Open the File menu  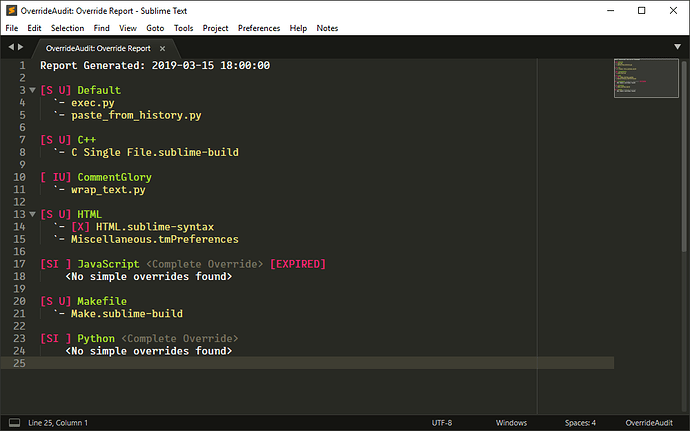11,28
